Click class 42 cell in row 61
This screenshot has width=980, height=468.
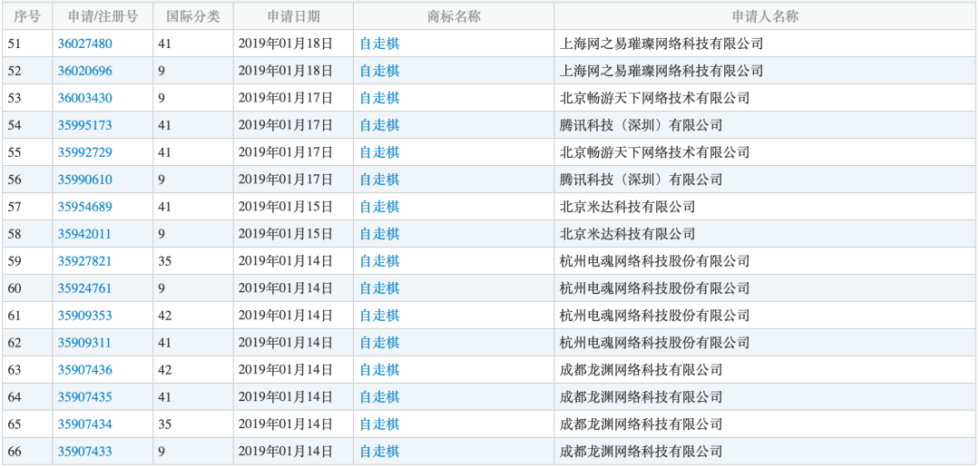coord(193,316)
